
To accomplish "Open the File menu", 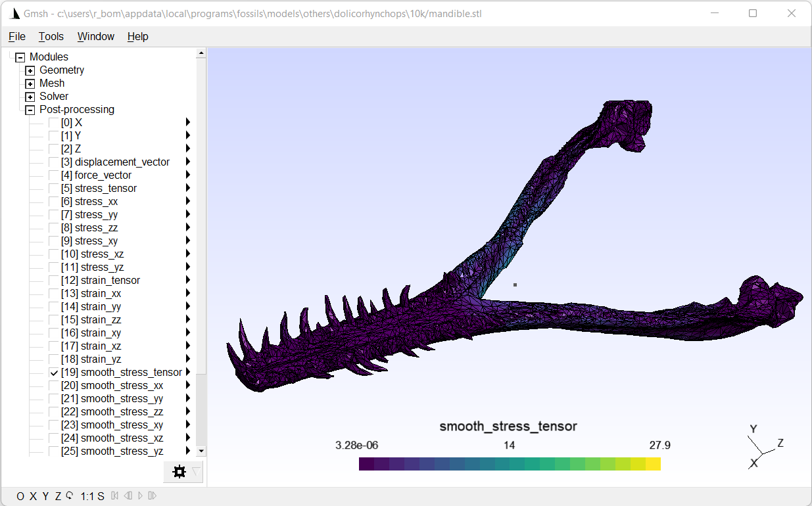I will (x=17, y=37).
